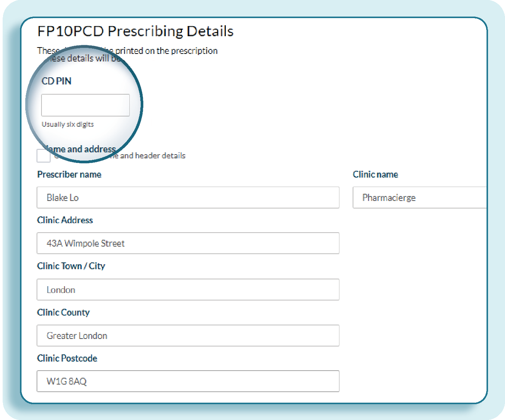Select the Clinic name field with Pharmacierge
The image size is (505, 420).
tap(419, 198)
